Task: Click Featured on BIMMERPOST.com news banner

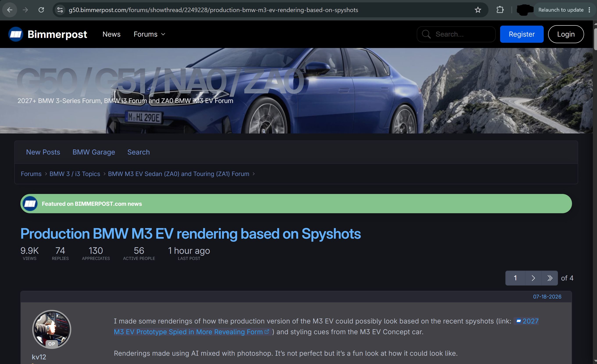Action: click(296, 204)
